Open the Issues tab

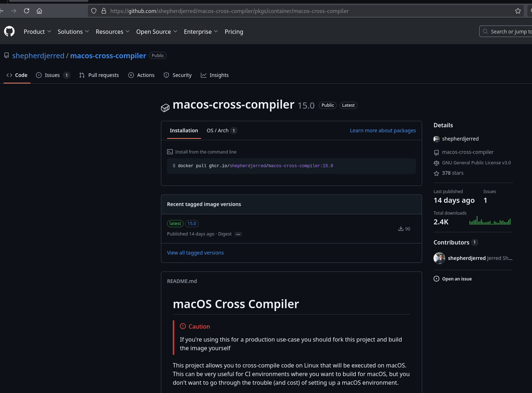pyautogui.click(x=53, y=75)
